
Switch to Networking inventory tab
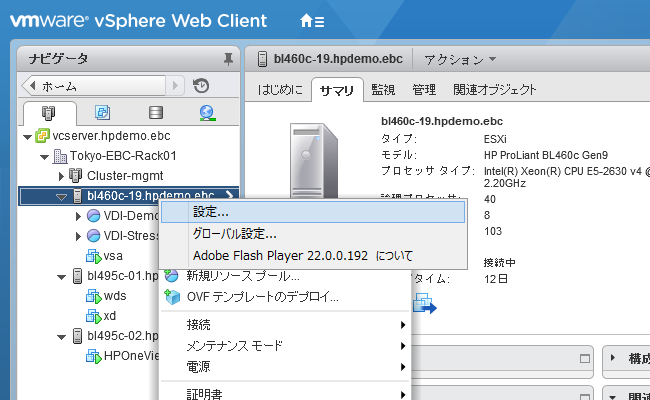[x=207, y=112]
